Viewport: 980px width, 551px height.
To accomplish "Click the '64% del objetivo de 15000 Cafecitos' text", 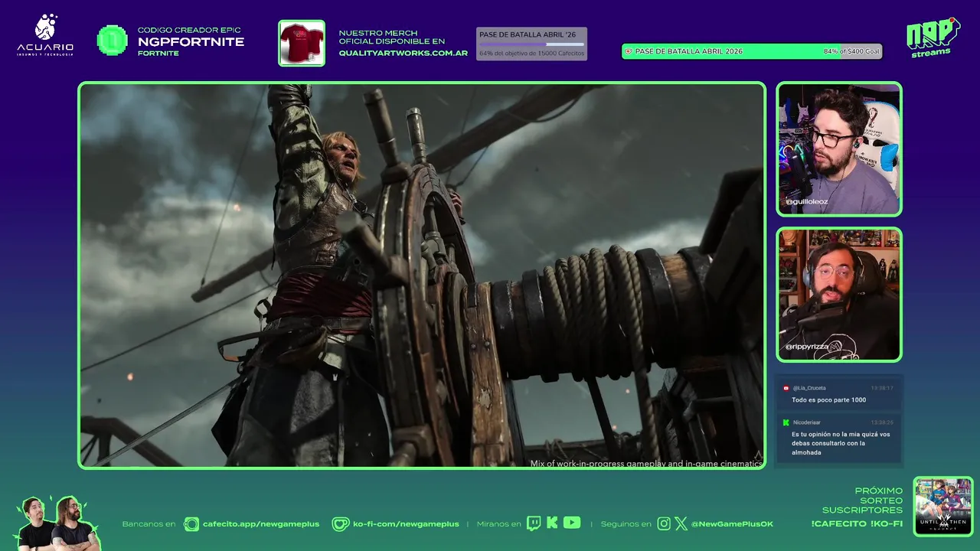I will (531, 54).
